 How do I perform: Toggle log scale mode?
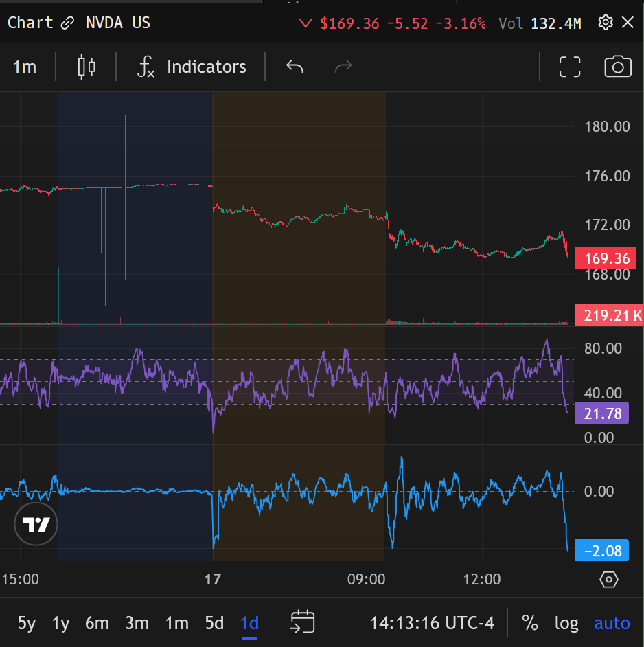coord(566,624)
